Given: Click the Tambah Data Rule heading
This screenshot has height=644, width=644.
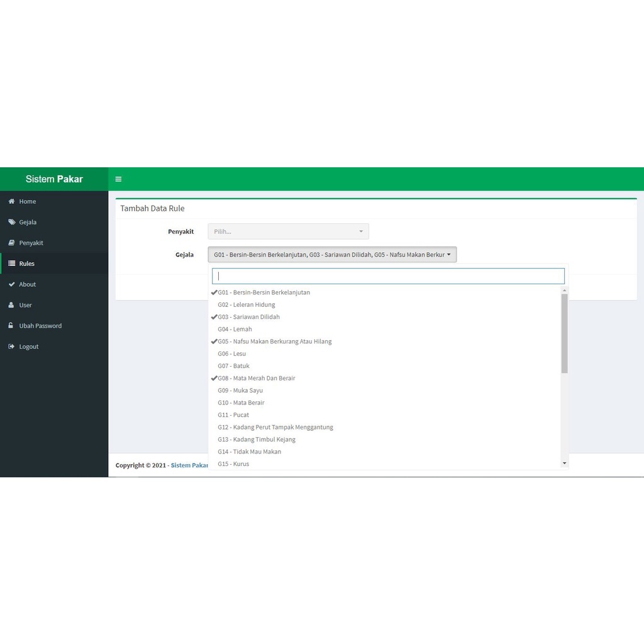Looking at the screenshot, I should point(152,208).
